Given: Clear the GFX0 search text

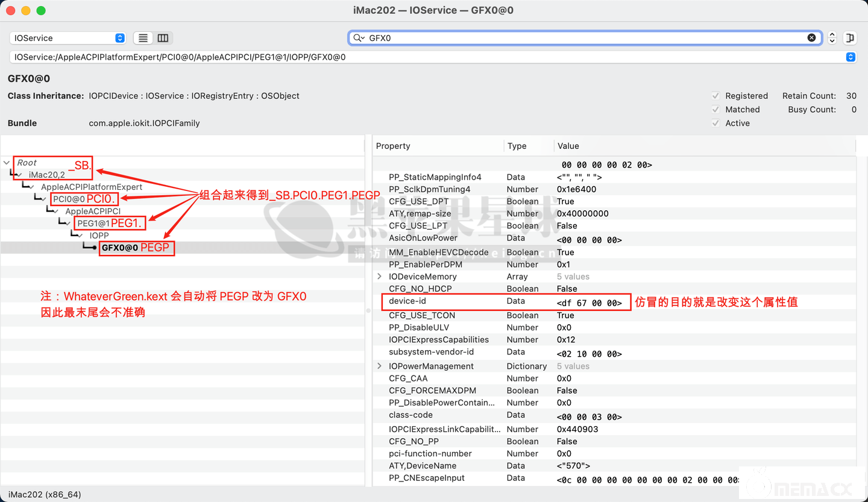Looking at the screenshot, I should (x=812, y=38).
